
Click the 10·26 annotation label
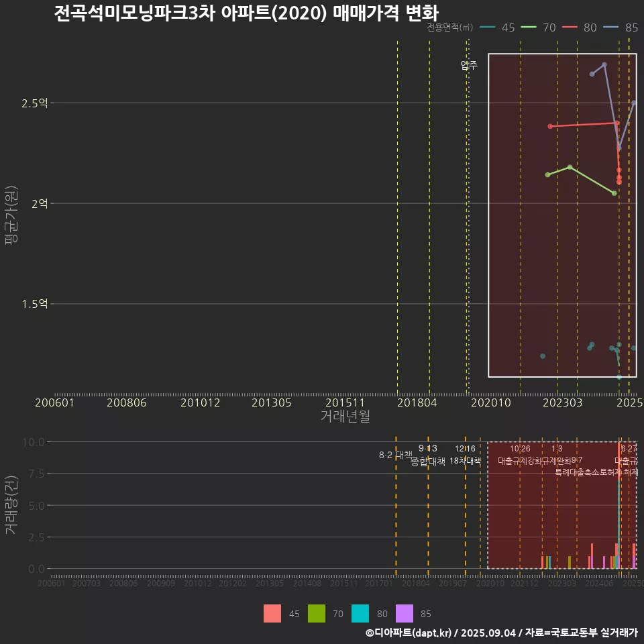pyautogui.click(x=520, y=449)
